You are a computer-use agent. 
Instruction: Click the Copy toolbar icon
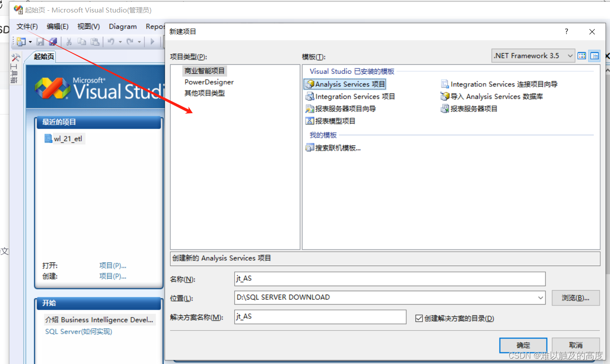coord(81,42)
